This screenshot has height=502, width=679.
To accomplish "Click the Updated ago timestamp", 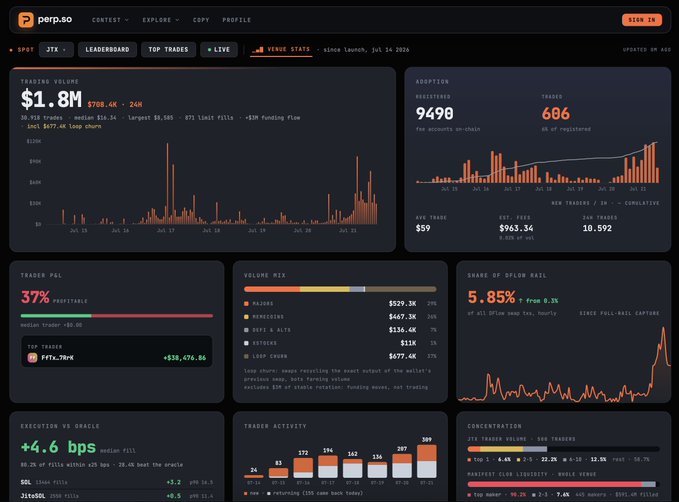I will coord(647,50).
